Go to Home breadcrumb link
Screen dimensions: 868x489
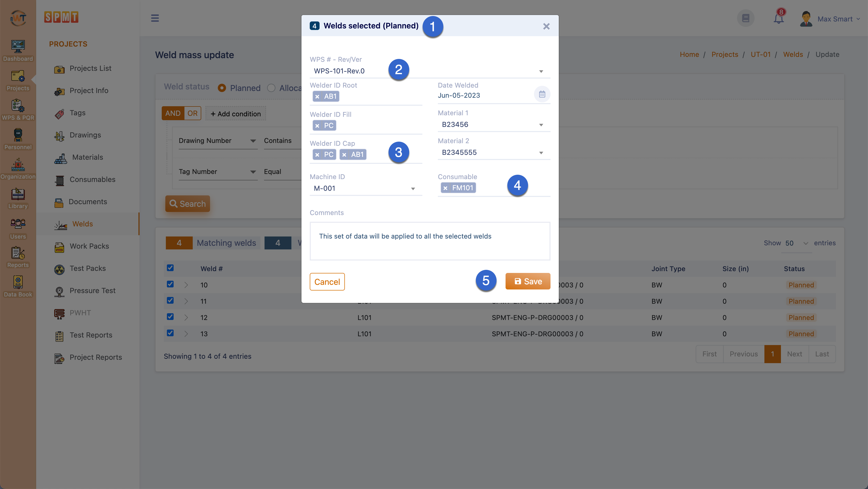click(689, 55)
